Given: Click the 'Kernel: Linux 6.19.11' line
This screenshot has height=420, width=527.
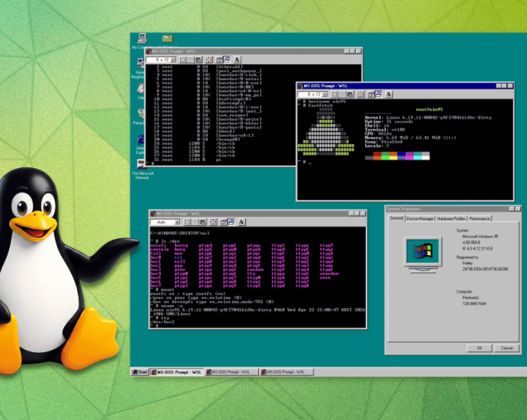Looking at the screenshot, I should 428,118.
